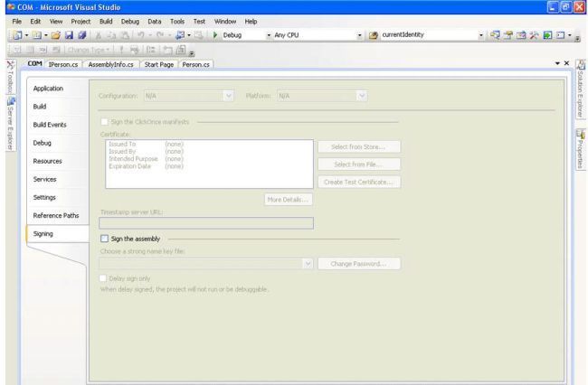
Task: Open the Object Browser toolbar icon
Action: click(521, 35)
